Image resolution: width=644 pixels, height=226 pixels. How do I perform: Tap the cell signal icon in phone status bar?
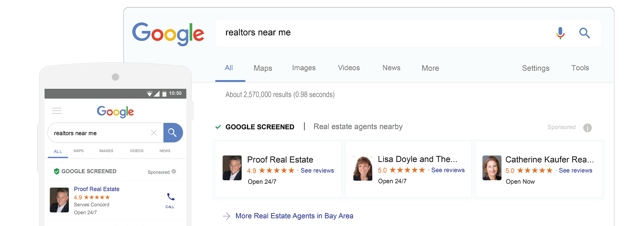[x=157, y=94]
